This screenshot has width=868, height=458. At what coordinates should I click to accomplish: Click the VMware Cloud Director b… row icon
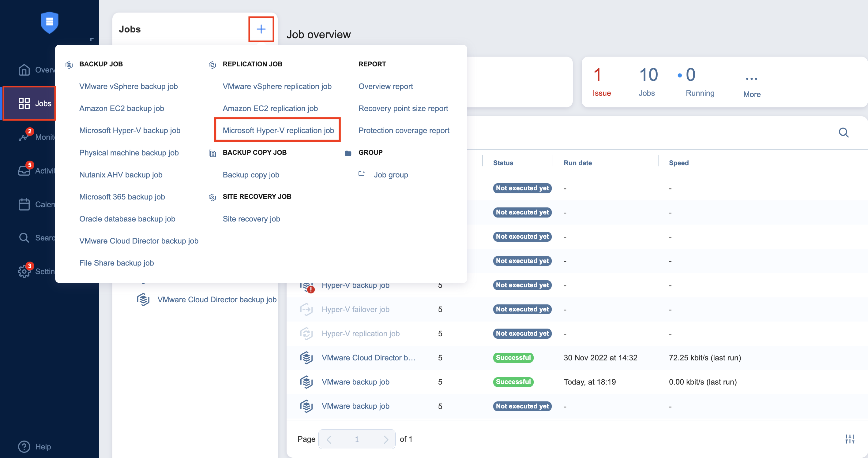[x=306, y=358]
